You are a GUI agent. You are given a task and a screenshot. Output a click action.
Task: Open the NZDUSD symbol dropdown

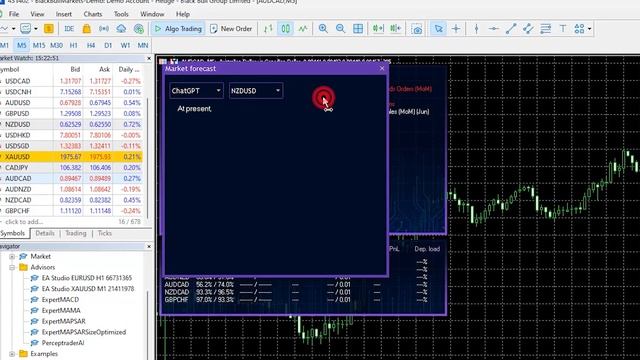(x=256, y=91)
